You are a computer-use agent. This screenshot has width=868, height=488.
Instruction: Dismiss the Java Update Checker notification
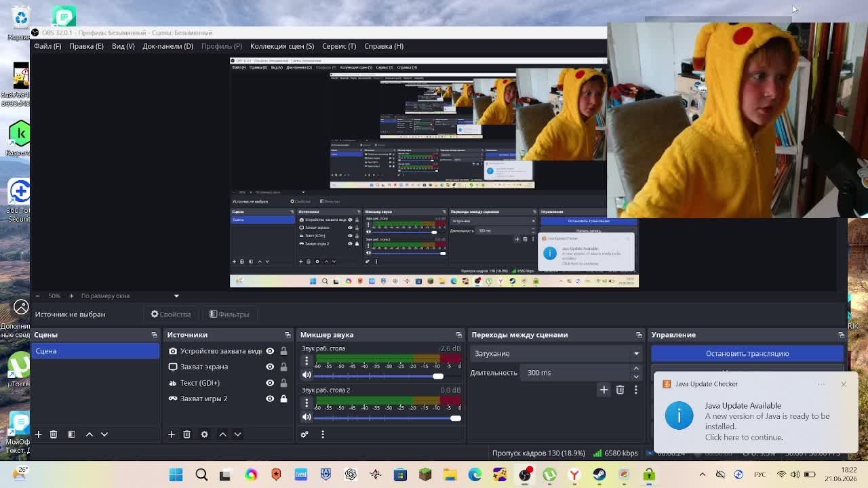tap(844, 384)
